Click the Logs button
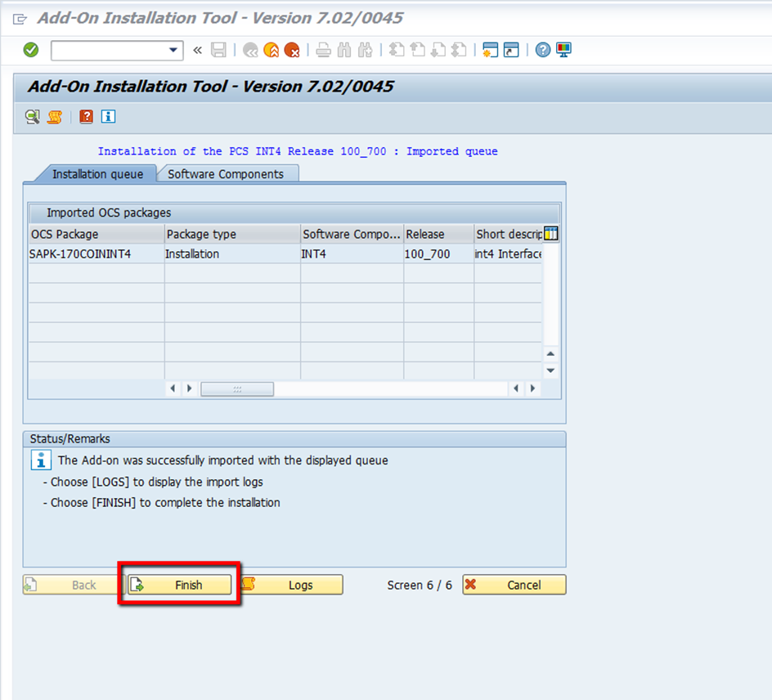Image resolution: width=772 pixels, height=700 pixels. click(292, 585)
